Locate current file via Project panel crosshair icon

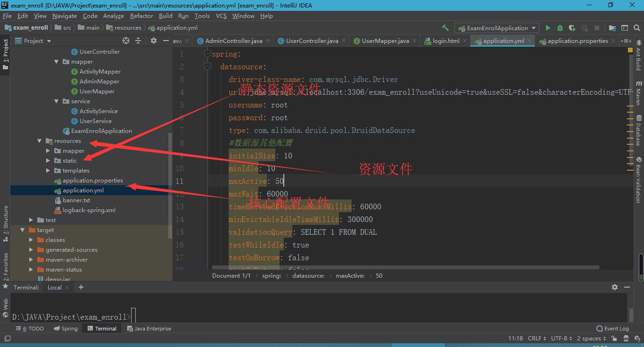(126, 41)
